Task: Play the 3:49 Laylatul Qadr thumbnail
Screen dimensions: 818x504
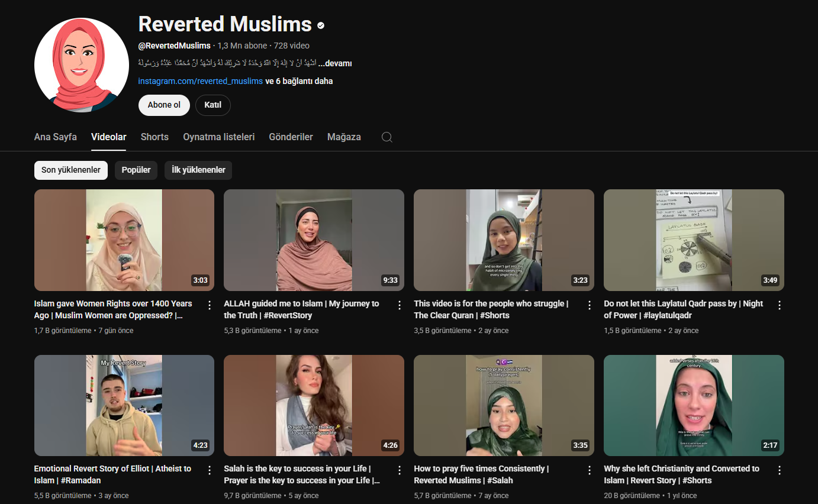Action: (694, 240)
